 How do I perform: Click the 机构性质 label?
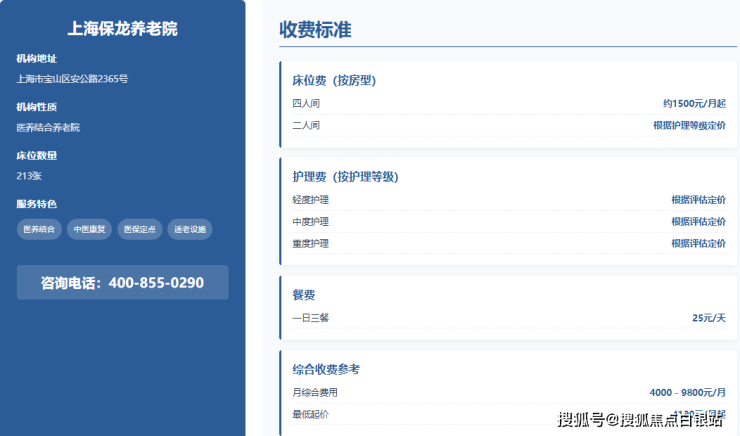pos(36,107)
